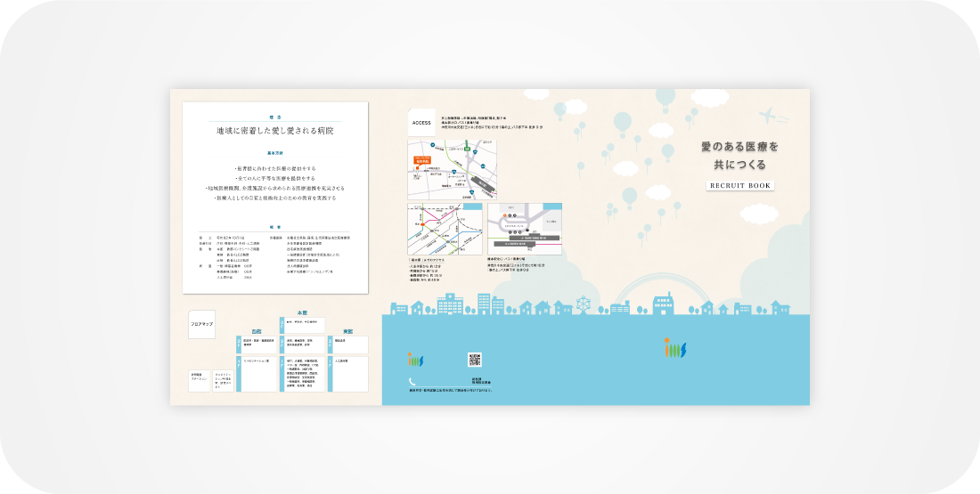
Task: Click the phone handset icon
Action: coord(412,380)
